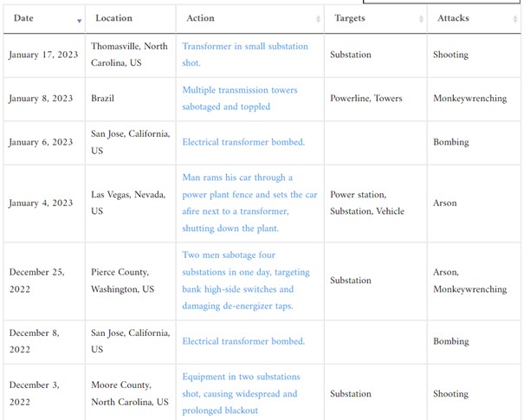Click the Action column sort arrows
Viewport: 530px width, 420px height.
[318, 19]
